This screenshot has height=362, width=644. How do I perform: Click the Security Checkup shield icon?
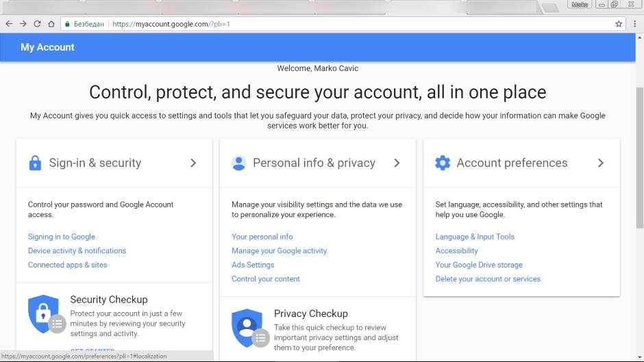tap(42, 314)
